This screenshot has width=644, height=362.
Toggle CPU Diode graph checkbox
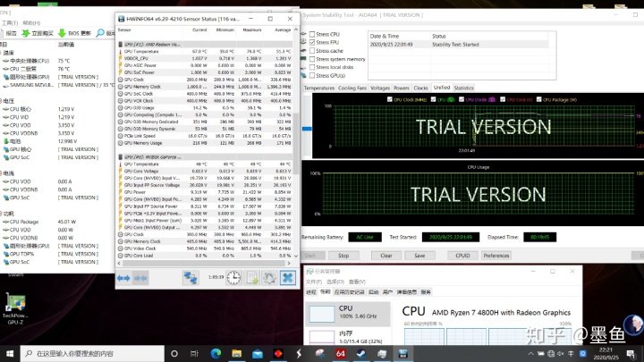[462, 99]
